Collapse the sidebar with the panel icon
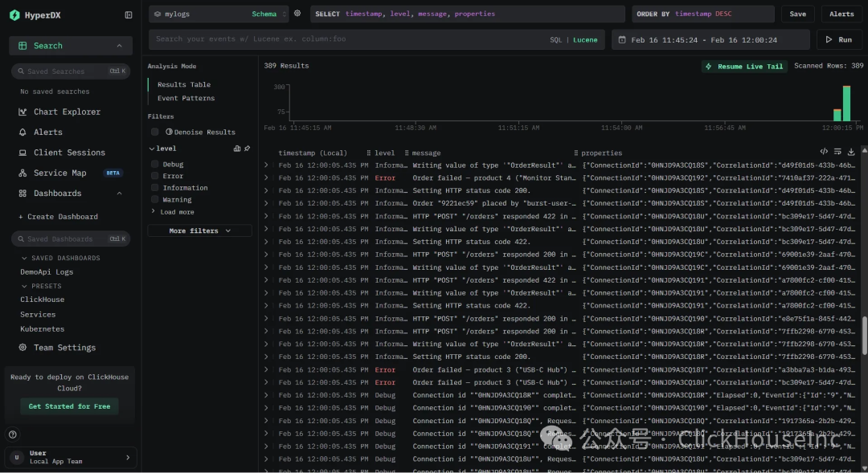The width and height of the screenshot is (868, 473). coord(129,15)
